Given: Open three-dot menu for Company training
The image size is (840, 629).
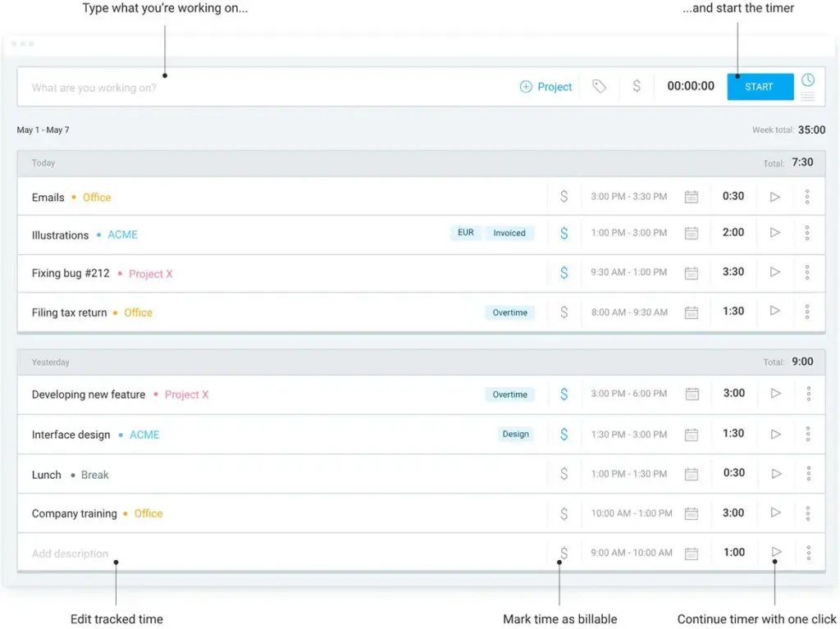Looking at the screenshot, I should click(x=808, y=513).
